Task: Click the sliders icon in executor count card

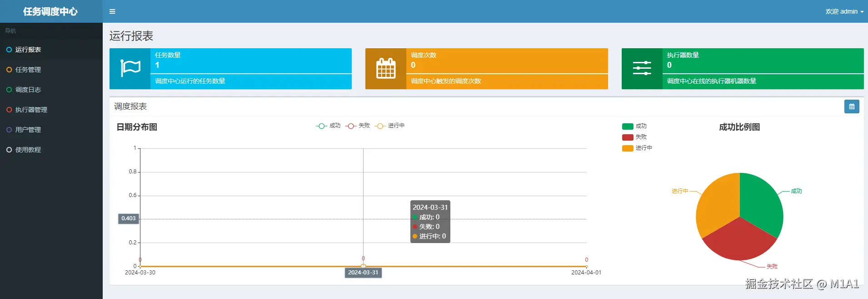Action: click(x=642, y=68)
